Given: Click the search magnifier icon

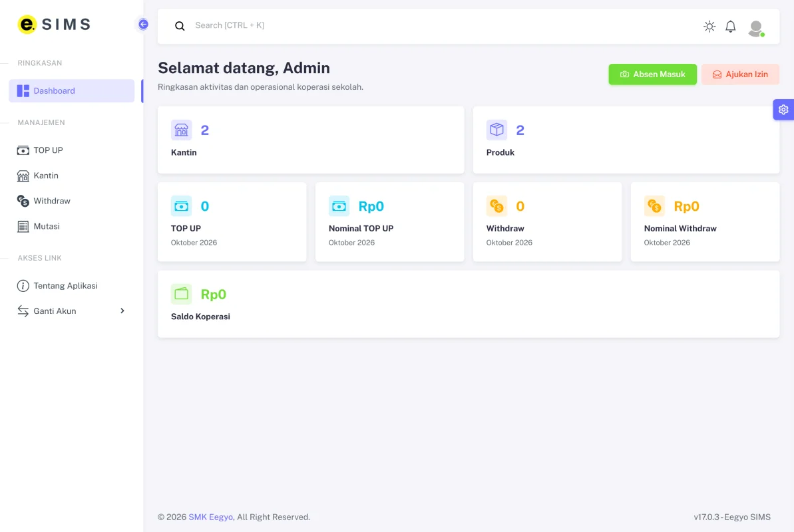Looking at the screenshot, I should coord(180,26).
